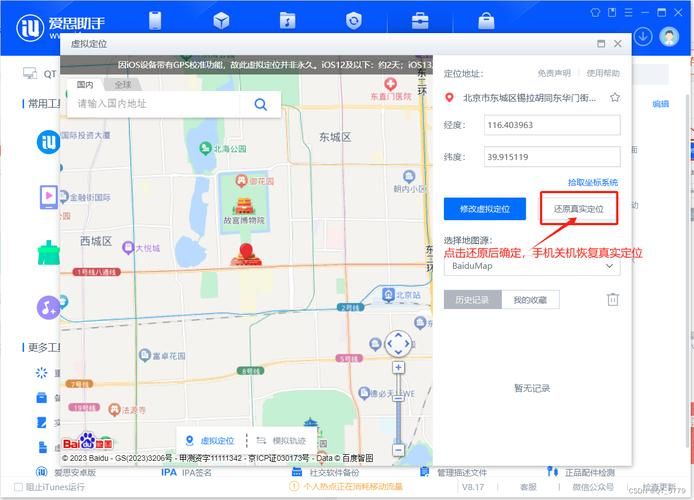The height and width of the screenshot is (500, 694).
Task: Zoom out the map with minus button
Action: pyautogui.click(x=398, y=450)
